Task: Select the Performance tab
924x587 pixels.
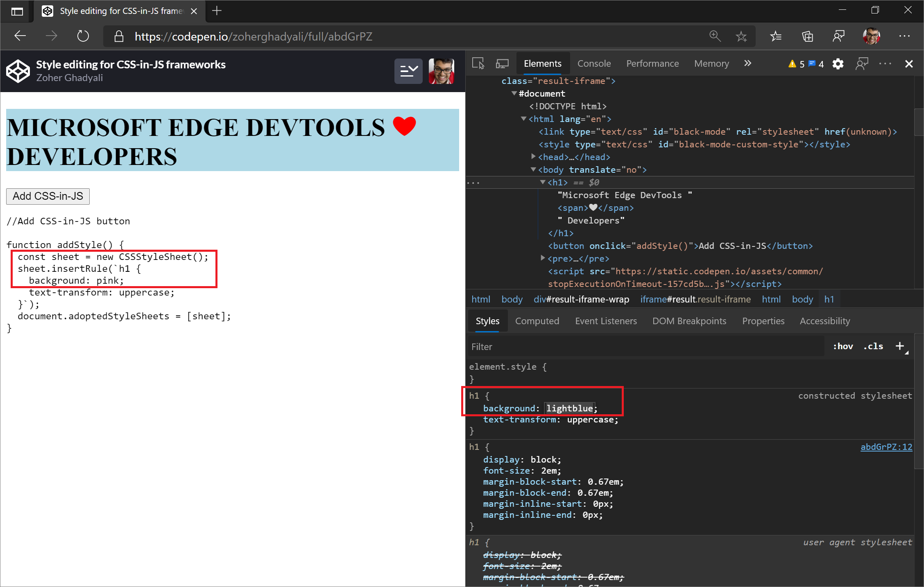Action: point(652,63)
